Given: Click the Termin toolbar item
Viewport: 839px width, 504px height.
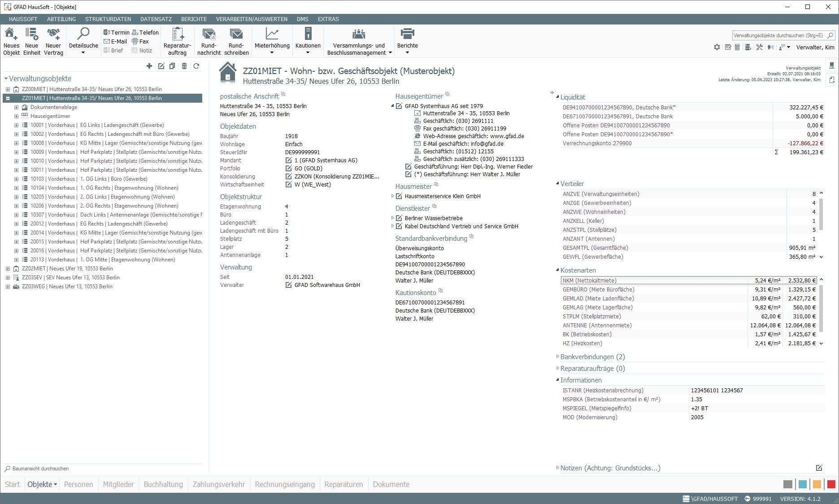Looking at the screenshot, I should click(117, 32).
